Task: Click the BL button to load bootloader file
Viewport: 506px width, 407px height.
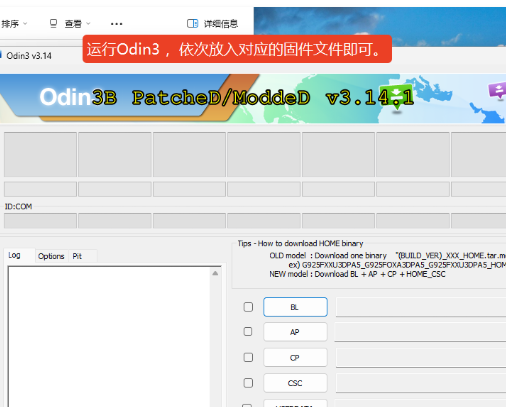Action: (x=295, y=307)
